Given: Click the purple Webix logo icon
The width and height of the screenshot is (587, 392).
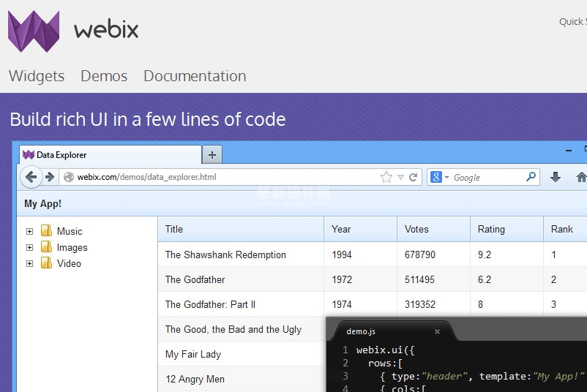Looking at the screenshot, I should coord(34,31).
